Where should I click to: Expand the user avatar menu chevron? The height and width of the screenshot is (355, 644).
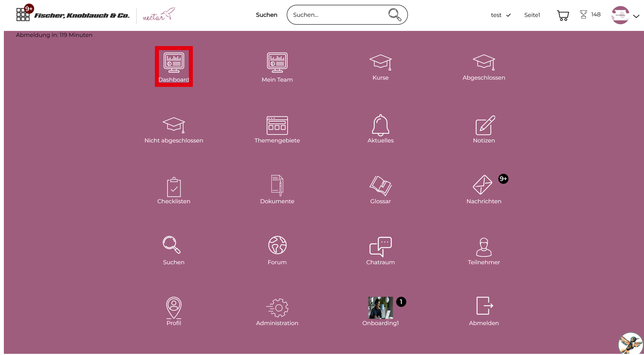coord(636,16)
